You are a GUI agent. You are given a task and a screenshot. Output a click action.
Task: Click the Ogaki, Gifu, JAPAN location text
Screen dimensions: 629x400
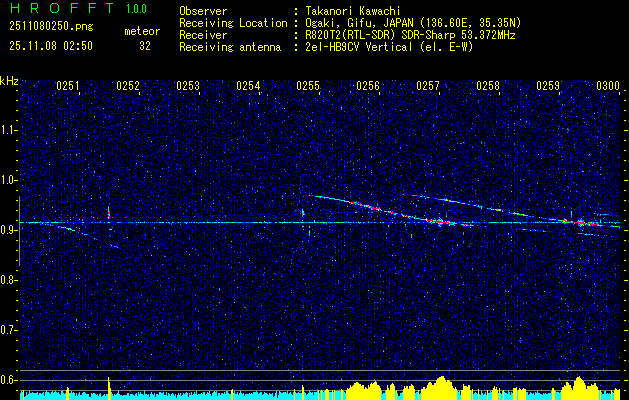coord(413,23)
